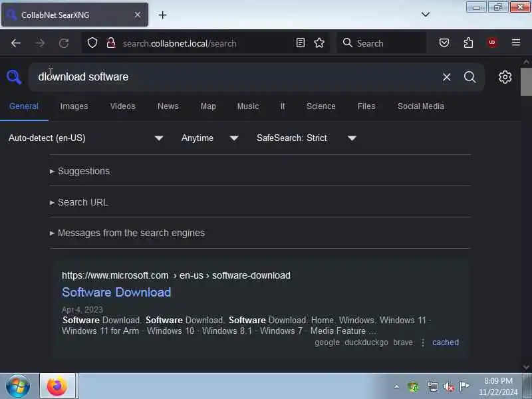Open the result options three-dot icon
532x399 pixels.
[x=423, y=342]
